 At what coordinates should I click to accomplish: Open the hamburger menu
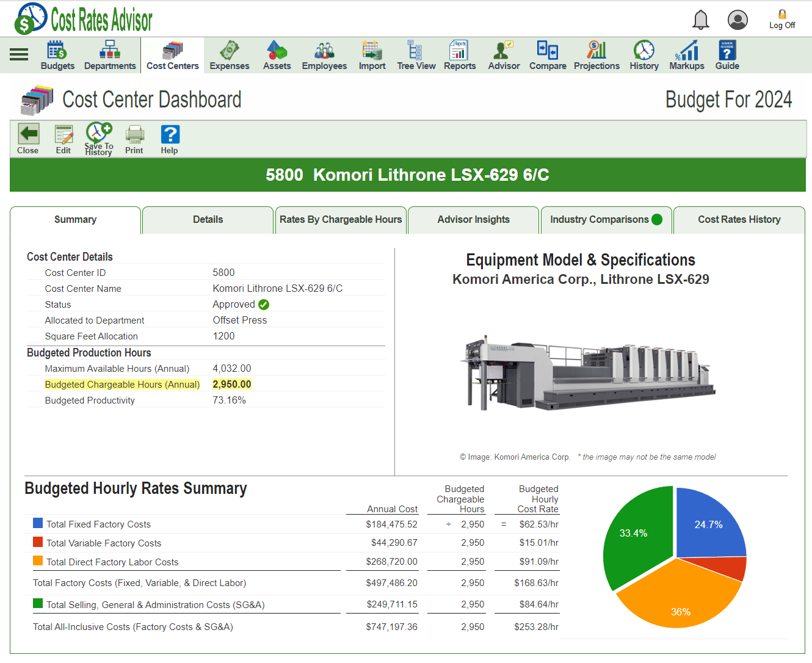pyautogui.click(x=19, y=54)
